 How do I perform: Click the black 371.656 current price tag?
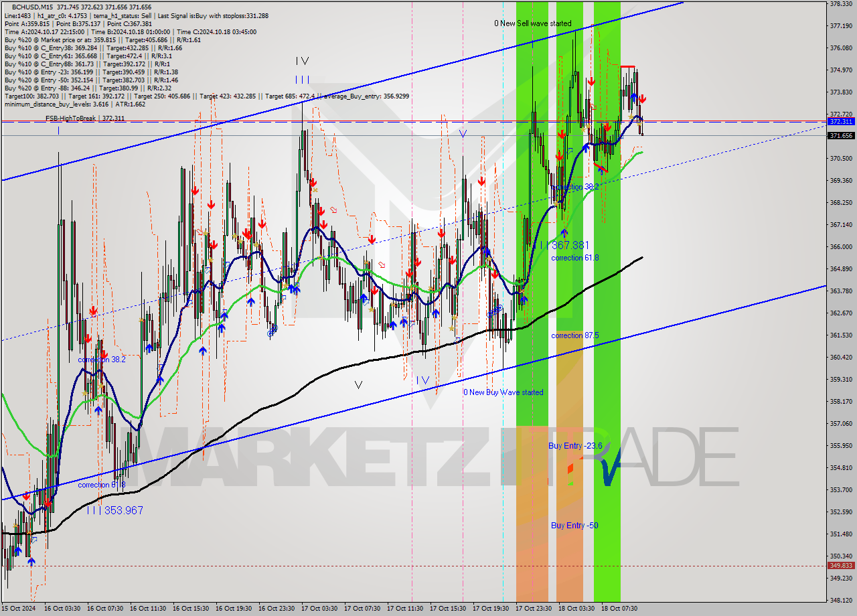point(841,136)
